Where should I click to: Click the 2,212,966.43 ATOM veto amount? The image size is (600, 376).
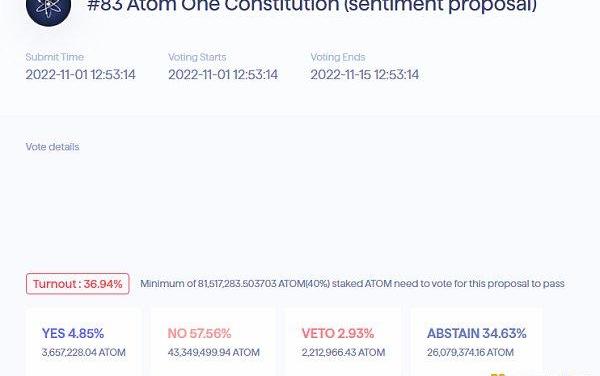click(343, 352)
